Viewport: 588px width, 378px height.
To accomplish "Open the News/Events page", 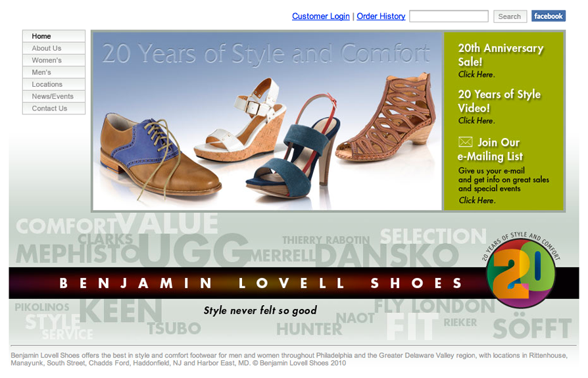I will [x=54, y=96].
